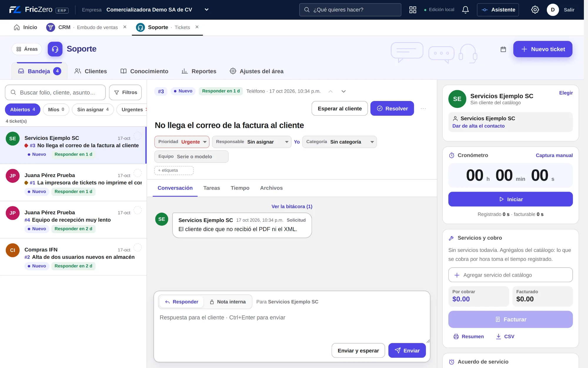
Task: Open the Reportes section tab
Action: [x=199, y=71]
